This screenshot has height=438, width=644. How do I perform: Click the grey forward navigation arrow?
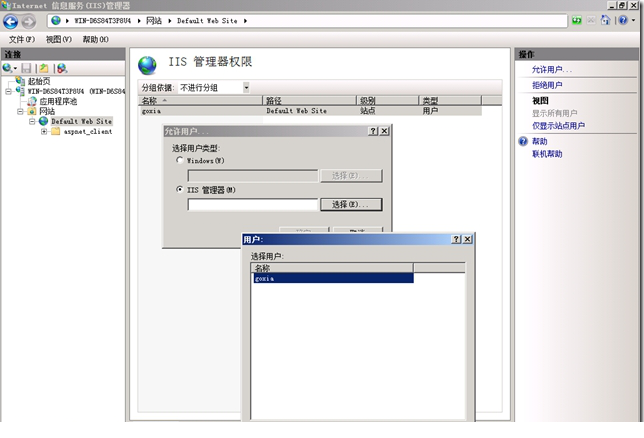28,21
